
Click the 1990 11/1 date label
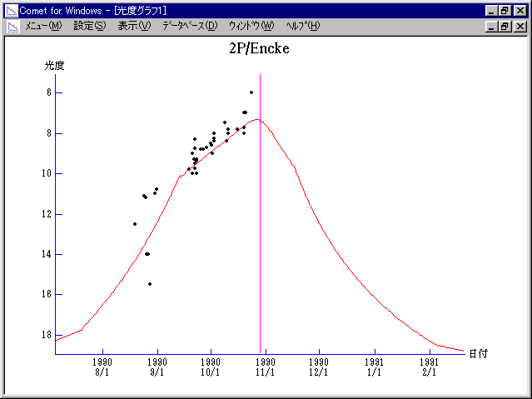(x=266, y=367)
